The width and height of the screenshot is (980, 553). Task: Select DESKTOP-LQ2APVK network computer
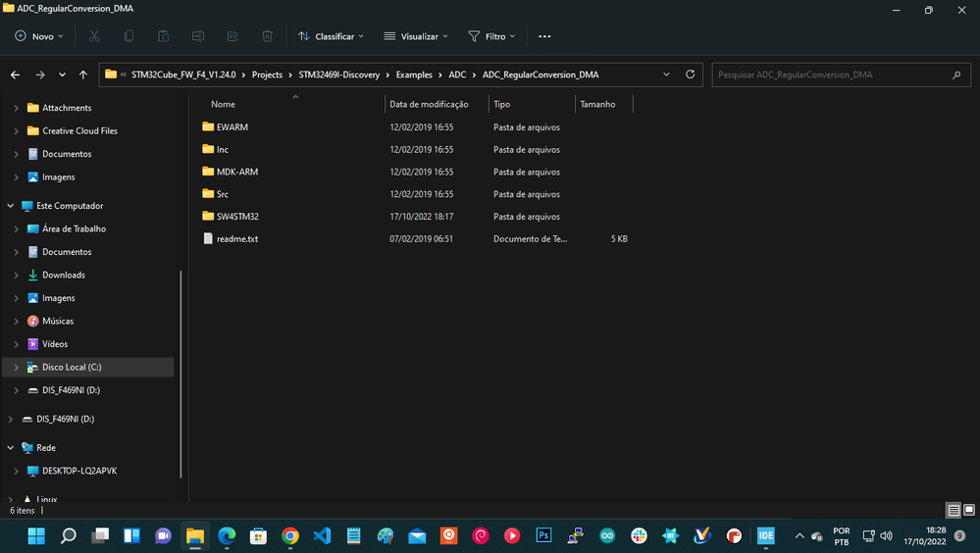(79, 472)
